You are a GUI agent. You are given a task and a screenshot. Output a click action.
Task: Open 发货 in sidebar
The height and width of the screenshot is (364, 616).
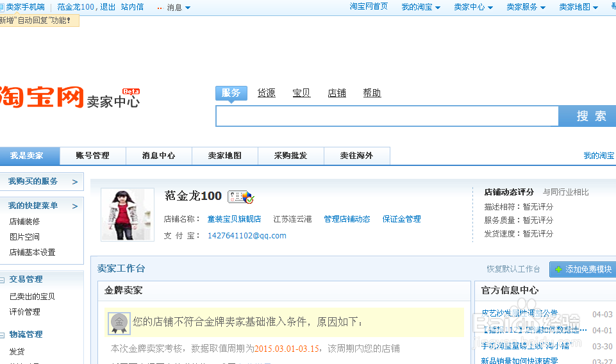tap(17, 351)
